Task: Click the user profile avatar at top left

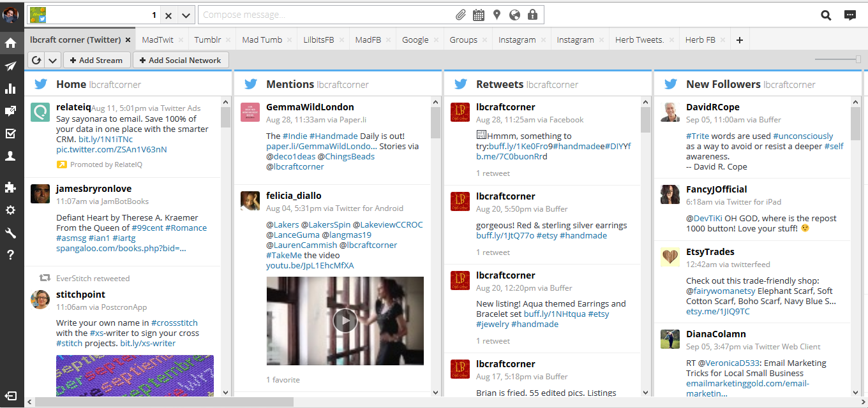Action: click(11, 15)
